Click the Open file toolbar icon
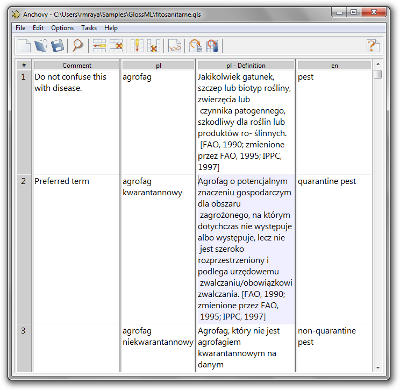The image size is (400, 390). coord(41,45)
